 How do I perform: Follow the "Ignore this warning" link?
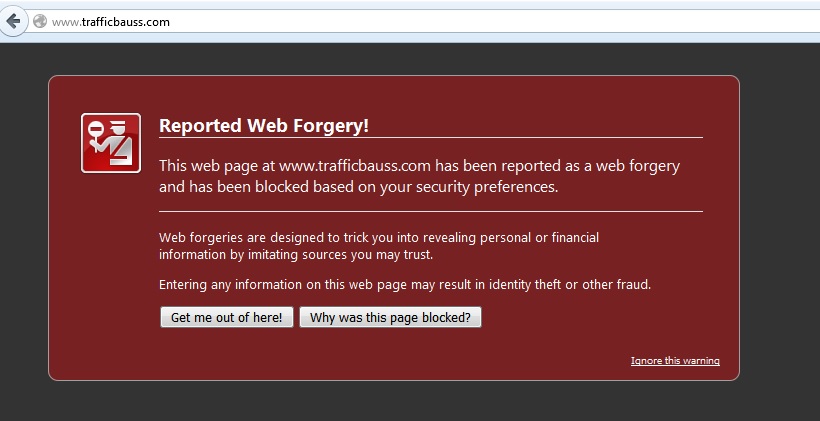675,361
